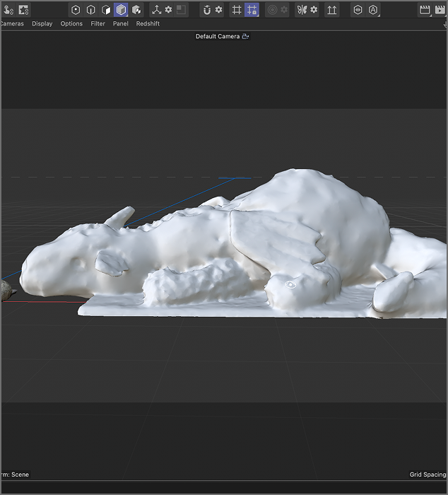Click the highlighted Model mode cube icon
448x495 pixels.
[121, 10]
